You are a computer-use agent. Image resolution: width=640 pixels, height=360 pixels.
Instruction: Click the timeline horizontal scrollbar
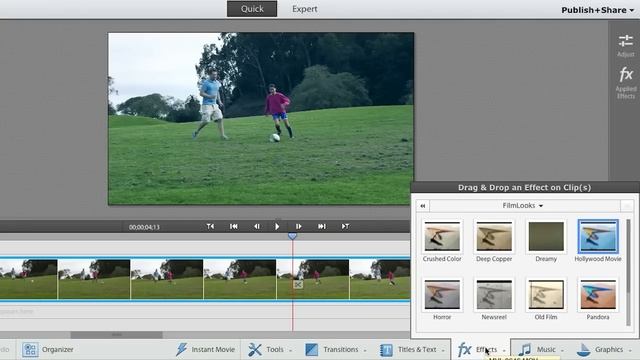point(117,335)
